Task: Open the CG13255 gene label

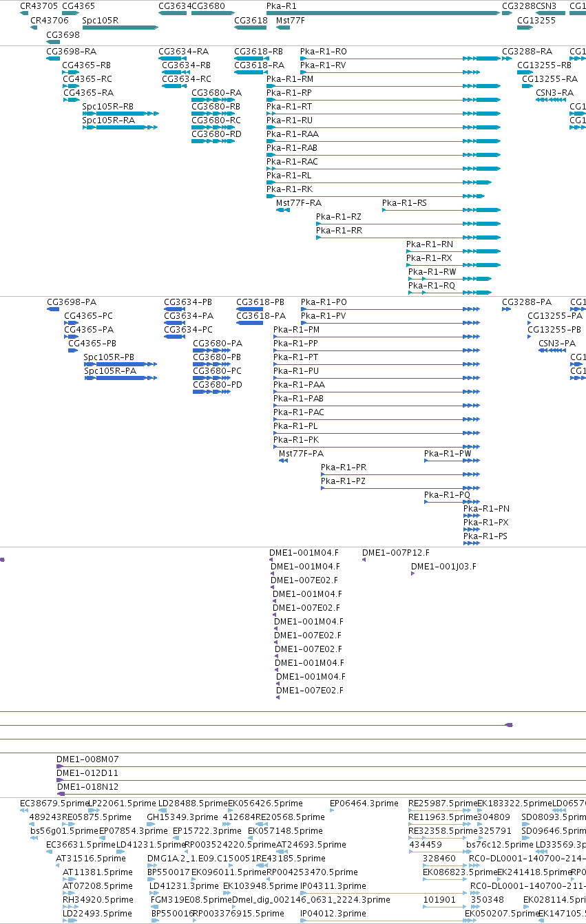Action: pyautogui.click(x=536, y=20)
